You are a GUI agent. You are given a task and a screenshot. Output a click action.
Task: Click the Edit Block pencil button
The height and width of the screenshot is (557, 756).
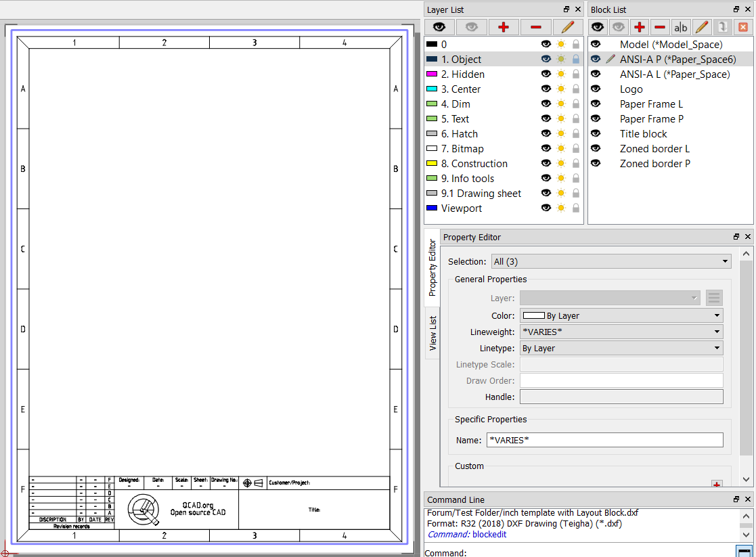702,27
